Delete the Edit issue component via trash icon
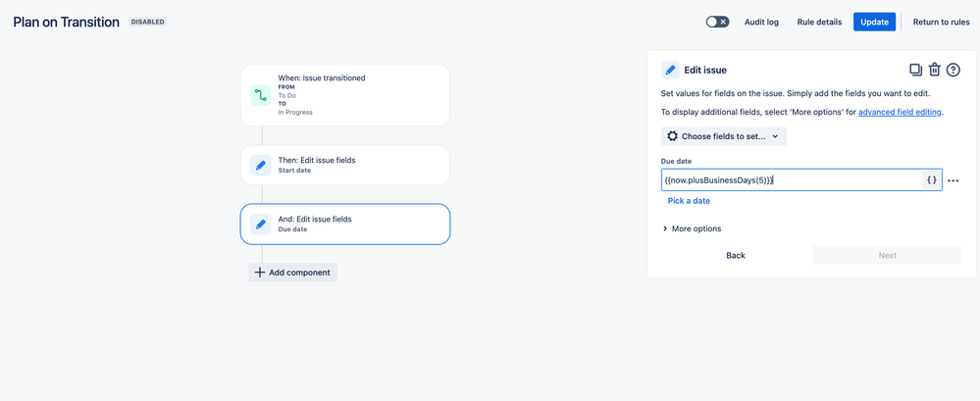Screen dimensions: 980x401 (x=934, y=70)
